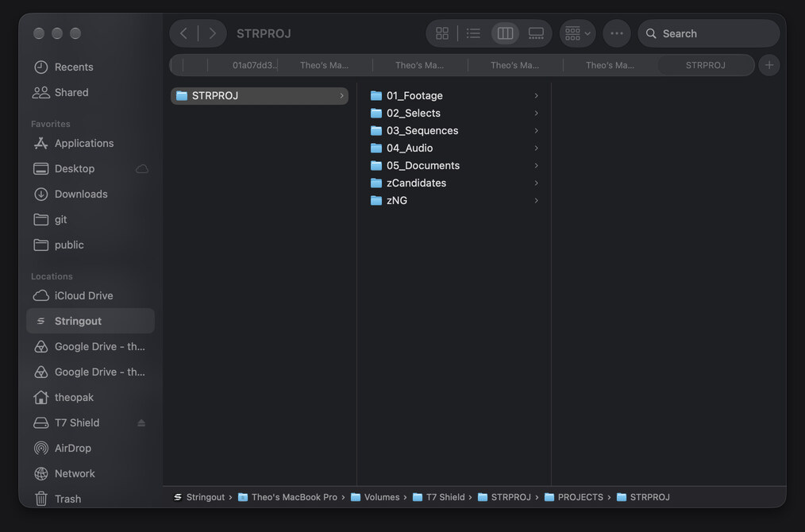Switch to list view
The height and width of the screenshot is (532, 805).
(x=473, y=33)
